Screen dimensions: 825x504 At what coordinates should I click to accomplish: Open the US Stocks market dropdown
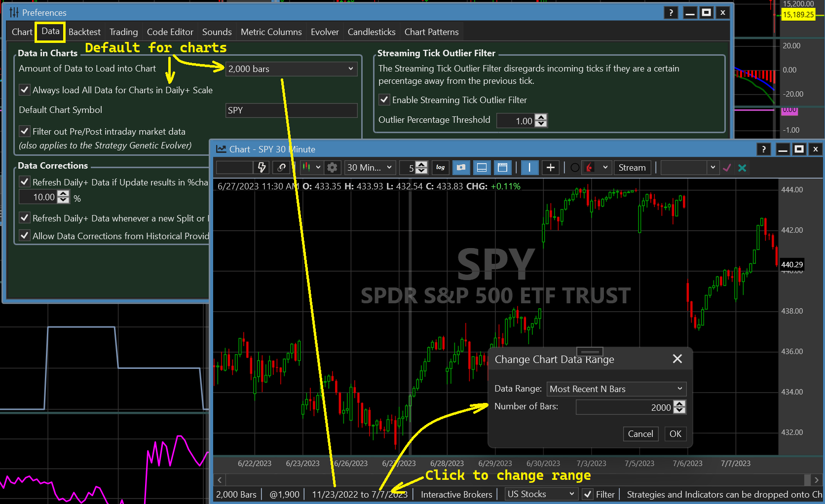[541, 494]
